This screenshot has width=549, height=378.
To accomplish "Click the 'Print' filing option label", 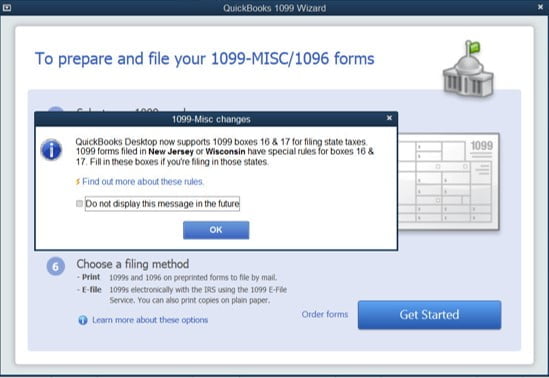I will click(x=91, y=277).
